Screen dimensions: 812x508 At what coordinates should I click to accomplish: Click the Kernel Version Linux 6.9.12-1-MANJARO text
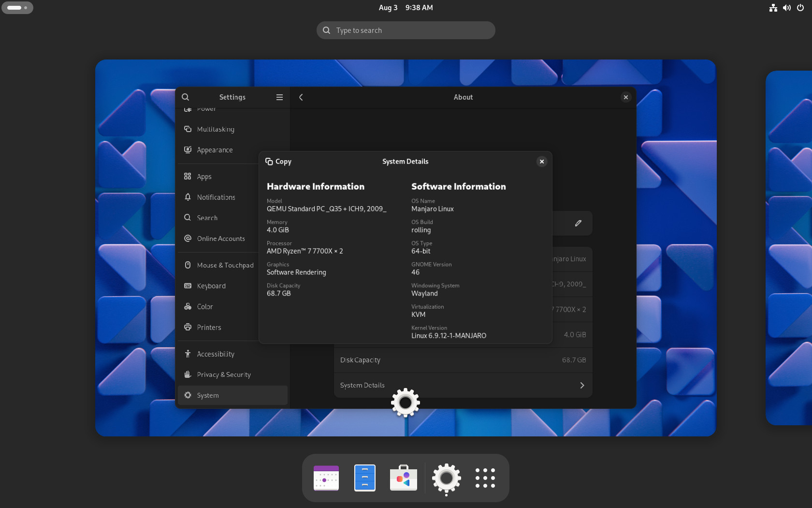pos(449,336)
